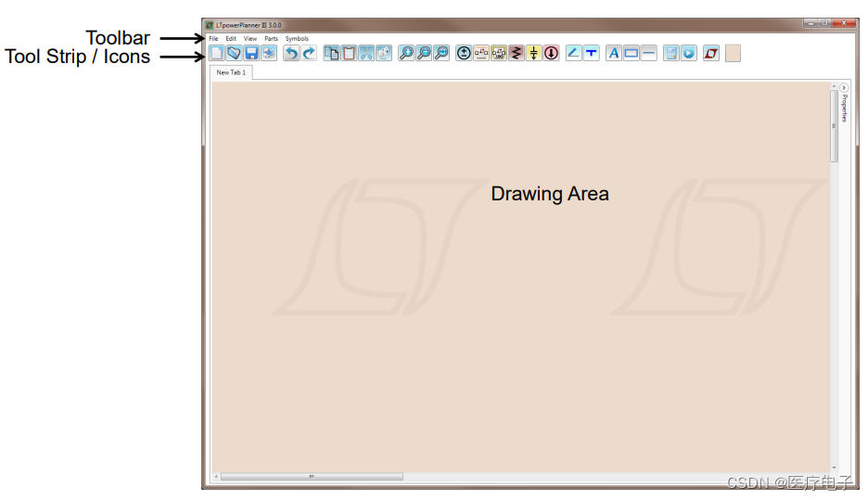868x500 pixels.
Task: Zoom out with the minus magnifier
Action: [x=424, y=53]
